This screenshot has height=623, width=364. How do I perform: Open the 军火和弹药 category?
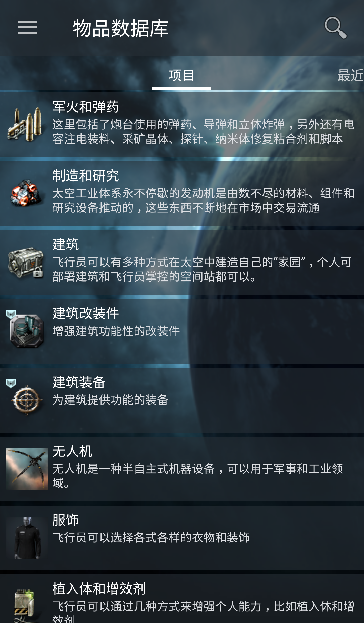coord(182,125)
